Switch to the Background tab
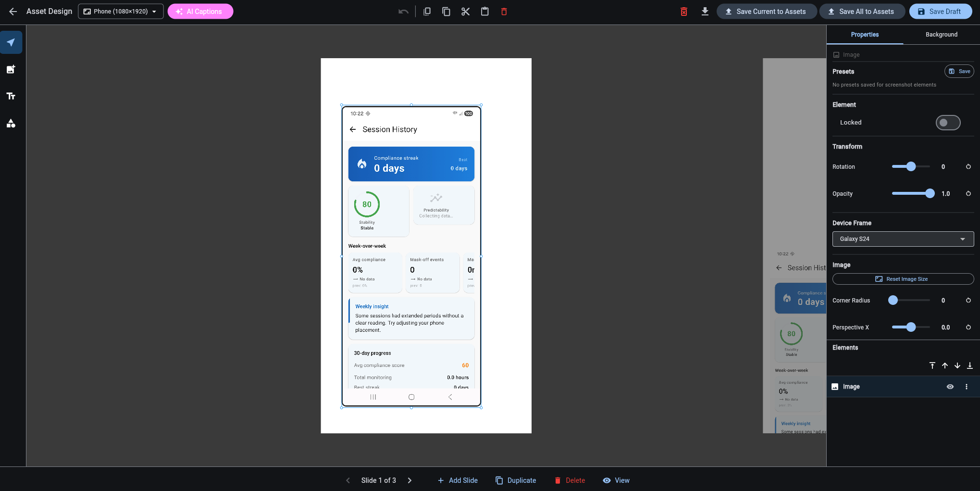Screen dimensions: 980x491 941,34
